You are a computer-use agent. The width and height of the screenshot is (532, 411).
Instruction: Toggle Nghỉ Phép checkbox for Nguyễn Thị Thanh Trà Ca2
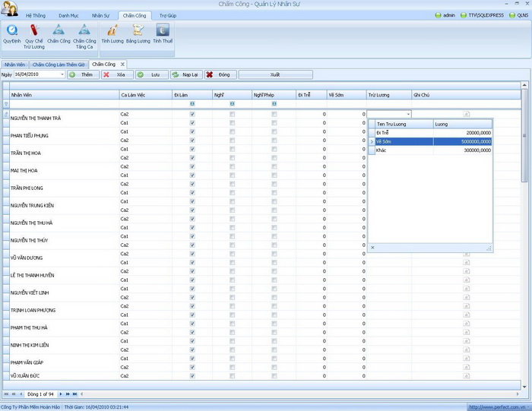click(x=274, y=114)
